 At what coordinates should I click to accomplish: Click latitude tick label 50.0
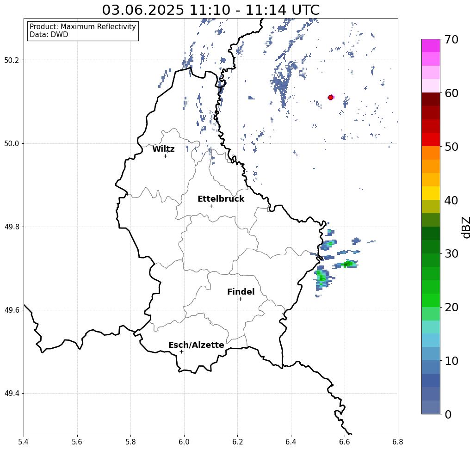pyautogui.click(x=12, y=143)
